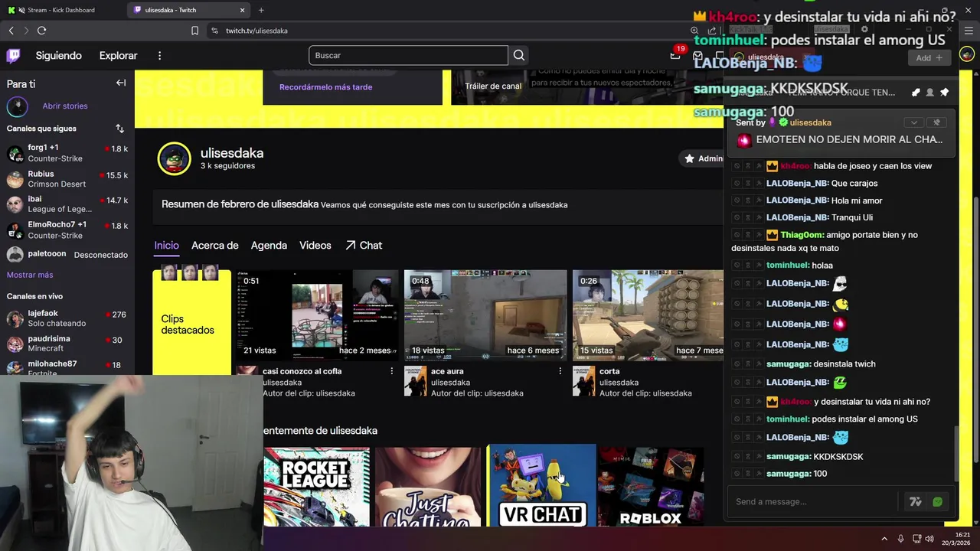Click the KickTalk chat scrollbar
Image resolution: width=980 pixels, height=551 pixels.
955,453
